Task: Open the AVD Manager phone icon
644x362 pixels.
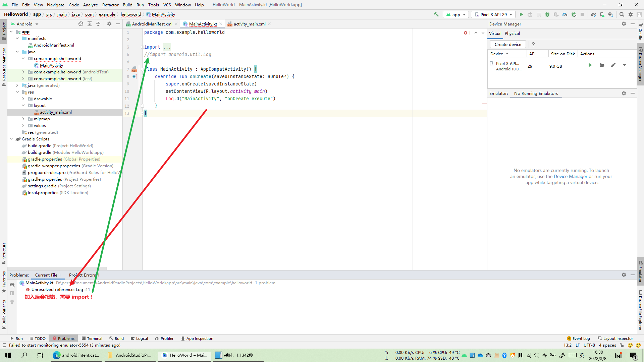Action: [x=602, y=14]
